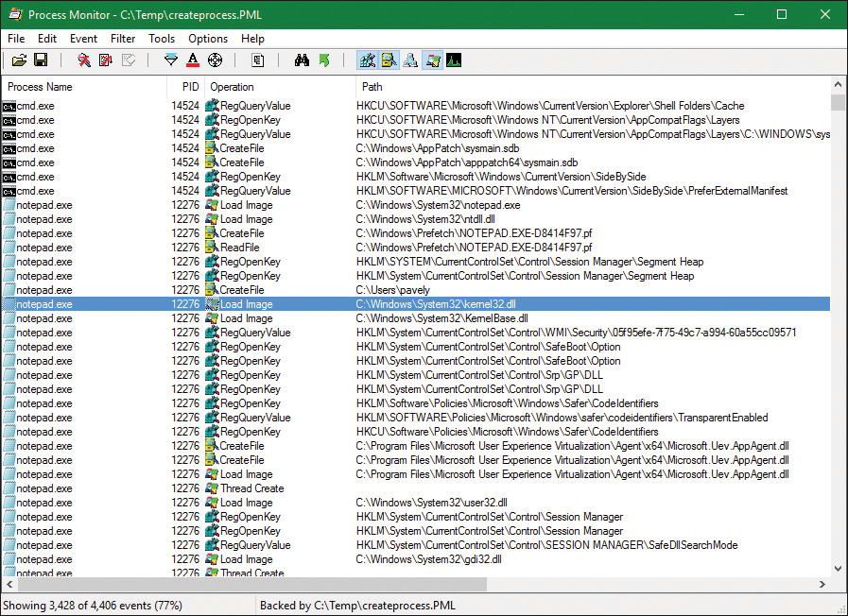Viewport: 848px width, 616px height.
Task: Toggle Show Registry Activity button
Action: (367, 60)
